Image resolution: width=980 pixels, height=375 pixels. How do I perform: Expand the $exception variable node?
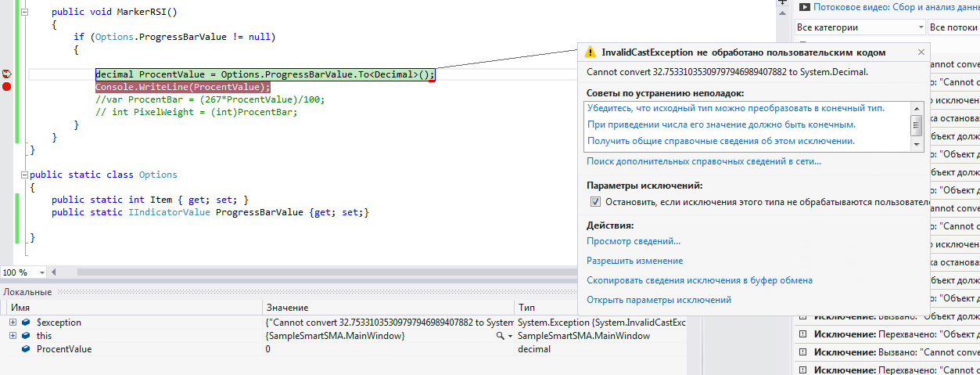(13, 323)
